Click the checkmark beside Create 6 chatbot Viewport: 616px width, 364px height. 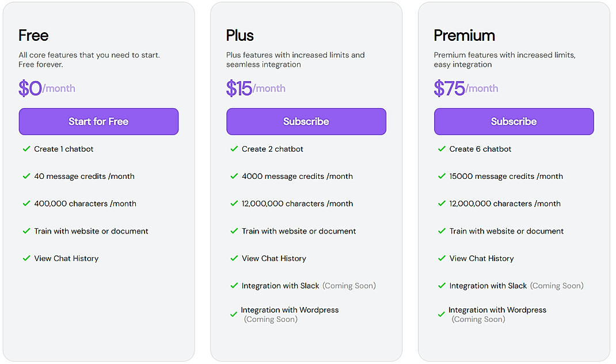coord(442,149)
